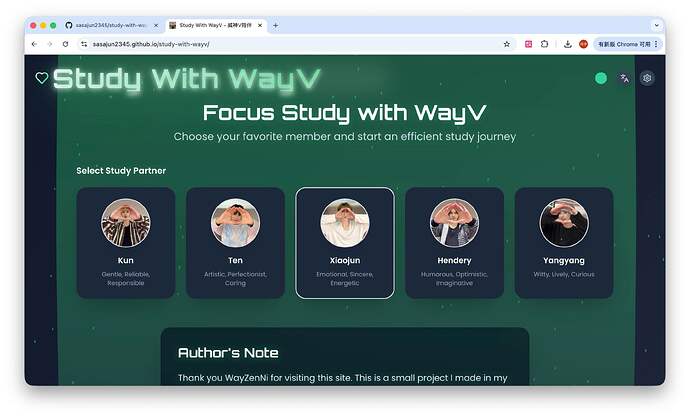Click the red profile avatar in toolbar
The width and height of the screenshot is (690, 417).
tap(584, 44)
